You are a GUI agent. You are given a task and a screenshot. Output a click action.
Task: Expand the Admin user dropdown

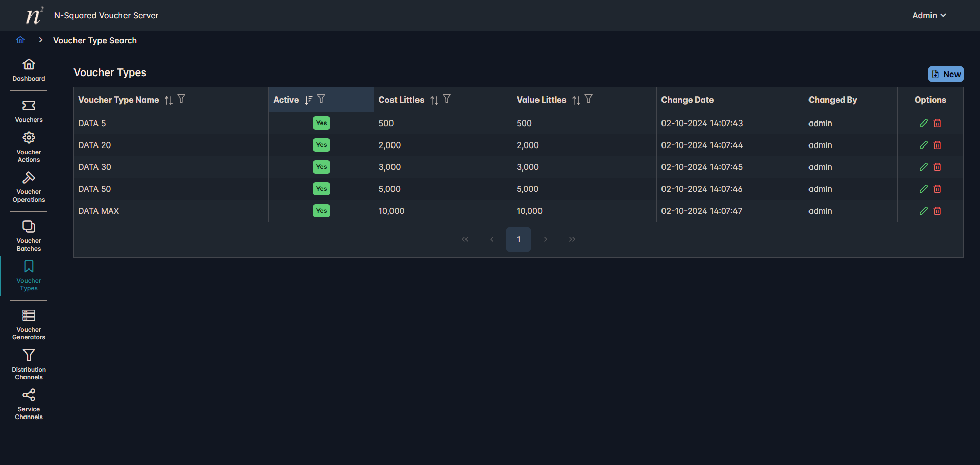tap(929, 15)
